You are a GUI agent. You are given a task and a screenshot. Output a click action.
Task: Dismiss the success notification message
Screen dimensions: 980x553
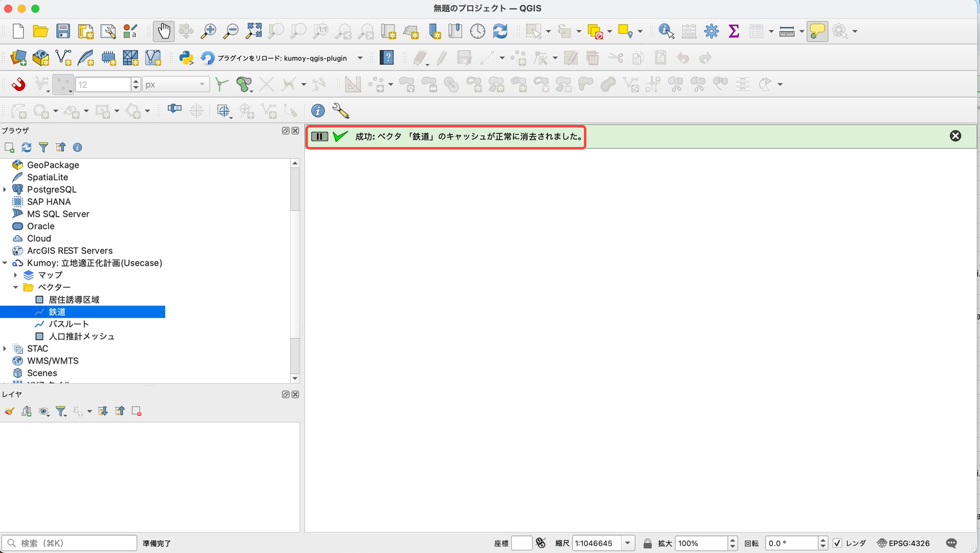[955, 136]
